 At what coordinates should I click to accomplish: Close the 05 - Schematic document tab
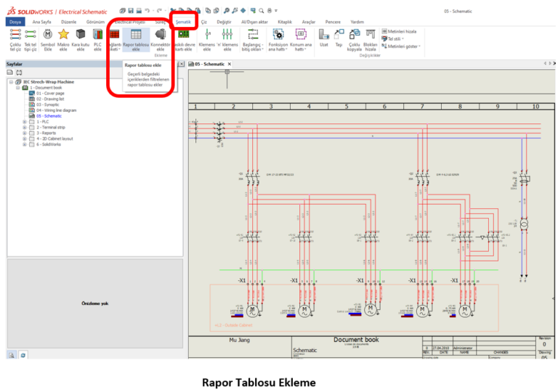(x=229, y=64)
